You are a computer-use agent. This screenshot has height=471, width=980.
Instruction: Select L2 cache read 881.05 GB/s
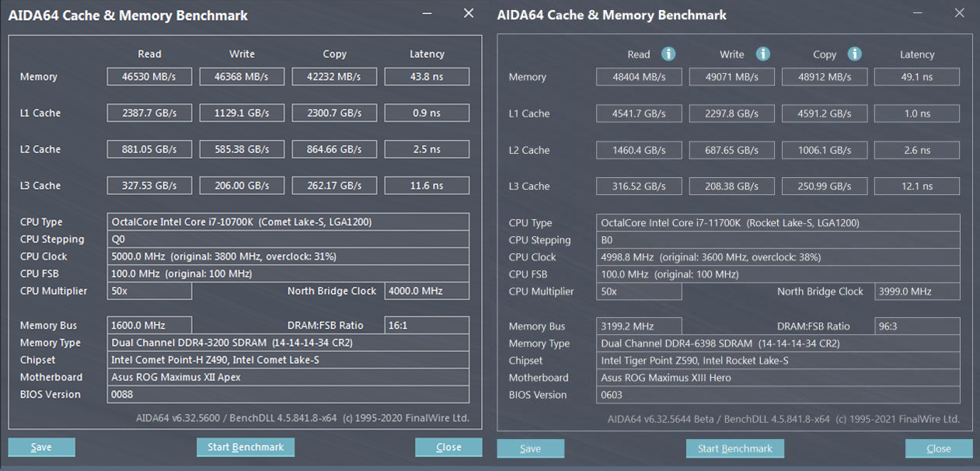coord(149,149)
